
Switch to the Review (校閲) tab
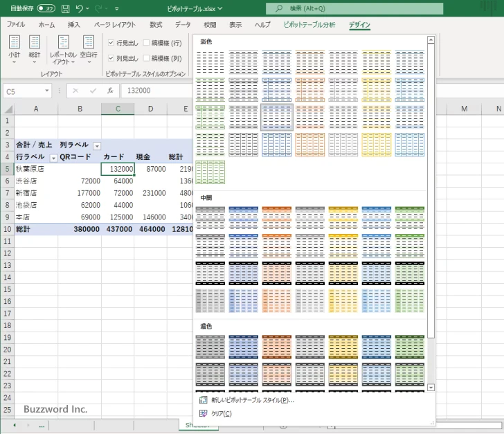click(210, 25)
